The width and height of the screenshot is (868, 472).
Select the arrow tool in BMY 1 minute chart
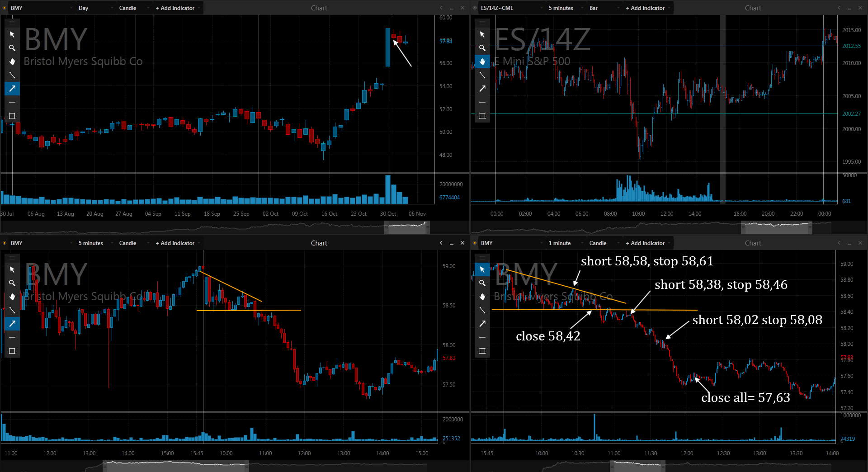click(x=482, y=324)
